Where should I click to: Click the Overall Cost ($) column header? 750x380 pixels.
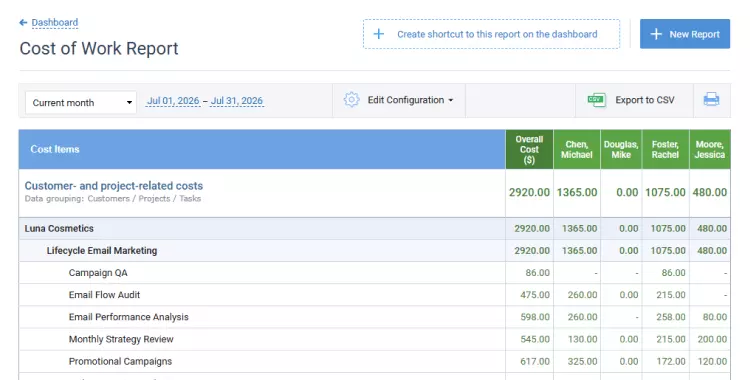(x=529, y=149)
